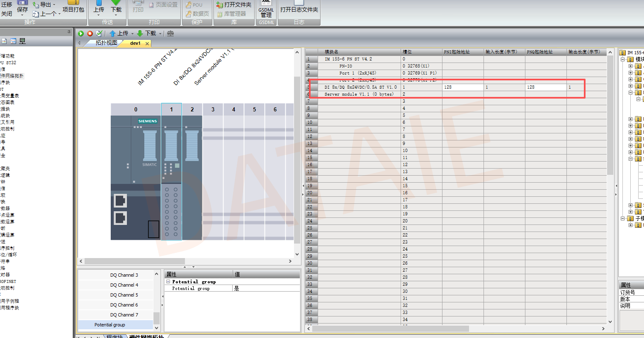Click 上一个 (Previous) in the ribbon
The image size is (644, 338).
45,14
